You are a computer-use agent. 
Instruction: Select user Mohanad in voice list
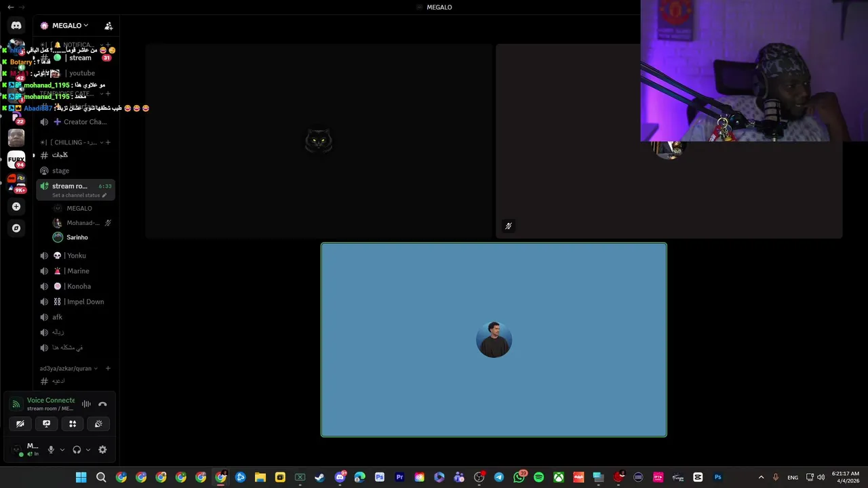[82, 223]
